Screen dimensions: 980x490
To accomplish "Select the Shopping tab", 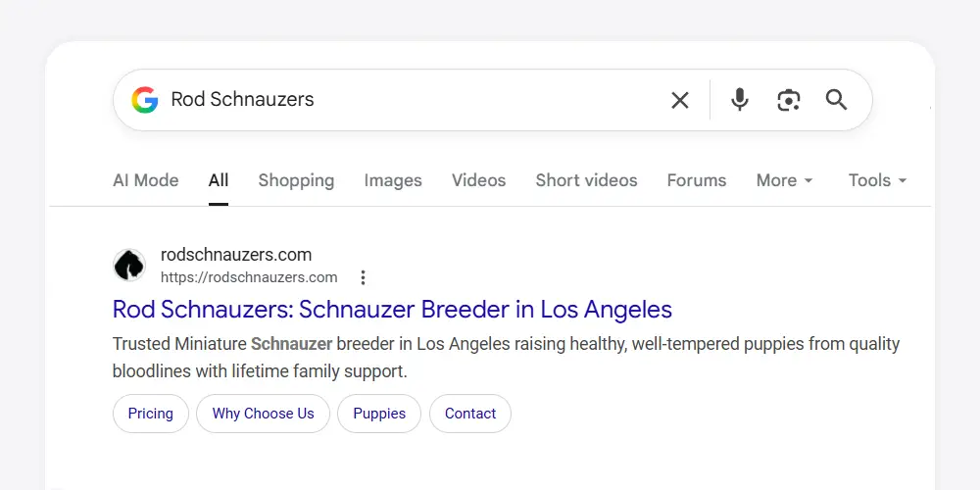I will pyautogui.click(x=296, y=180).
